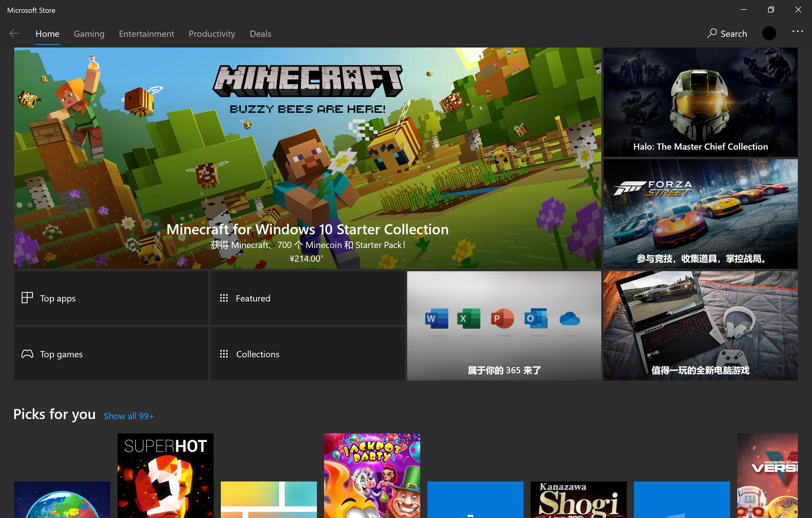Switch to the Home tab
Viewport: 812px width, 518px height.
(x=48, y=34)
